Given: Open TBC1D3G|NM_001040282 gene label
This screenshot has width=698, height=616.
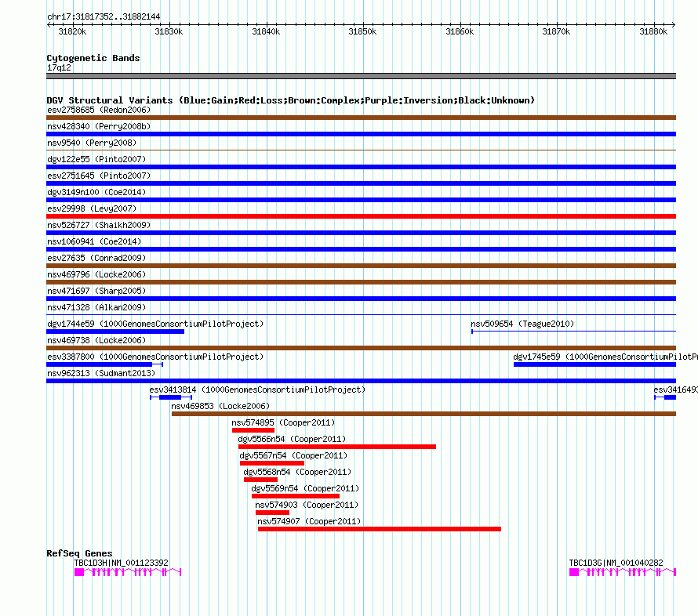Looking at the screenshot, I should (x=616, y=563).
